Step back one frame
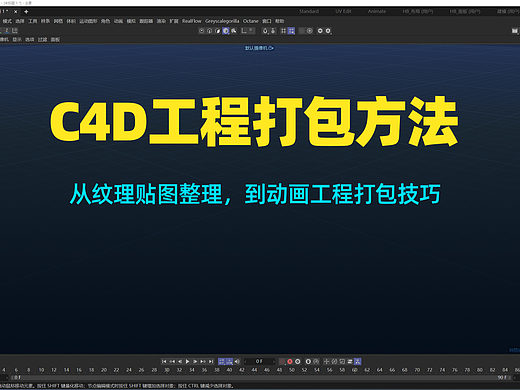 pyautogui.click(x=180, y=361)
